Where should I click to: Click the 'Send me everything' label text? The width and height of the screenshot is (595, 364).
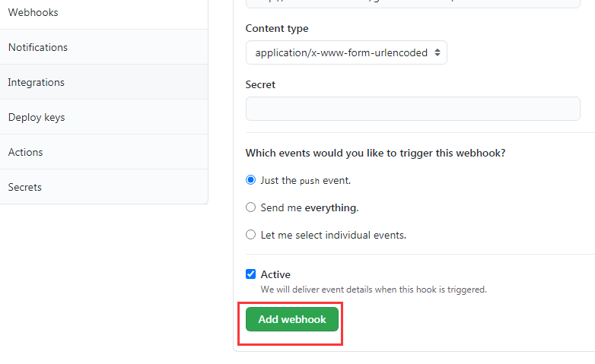pos(309,207)
